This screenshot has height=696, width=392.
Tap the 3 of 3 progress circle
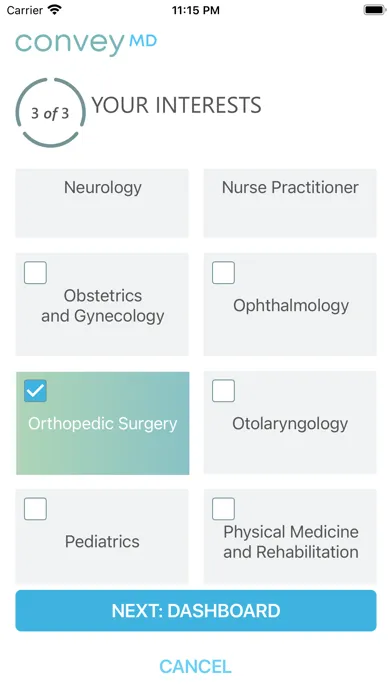(50, 113)
